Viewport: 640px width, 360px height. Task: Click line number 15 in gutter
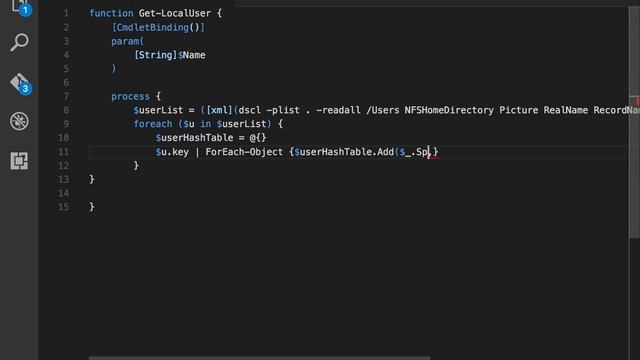coord(63,207)
